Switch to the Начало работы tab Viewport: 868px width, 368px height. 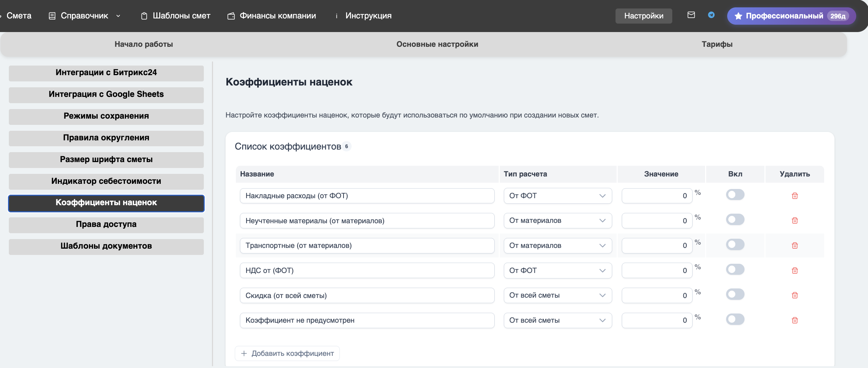pyautogui.click(x=144, y=44)
